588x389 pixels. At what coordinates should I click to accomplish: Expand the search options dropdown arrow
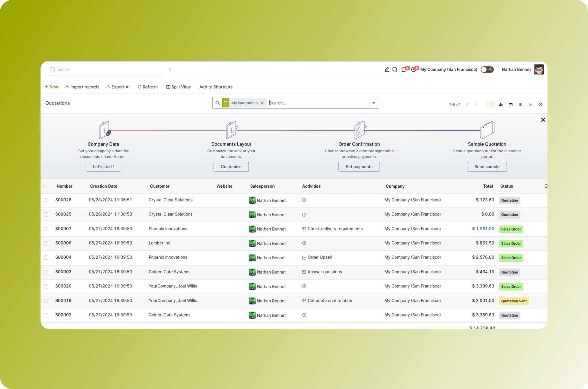point(374,103)
